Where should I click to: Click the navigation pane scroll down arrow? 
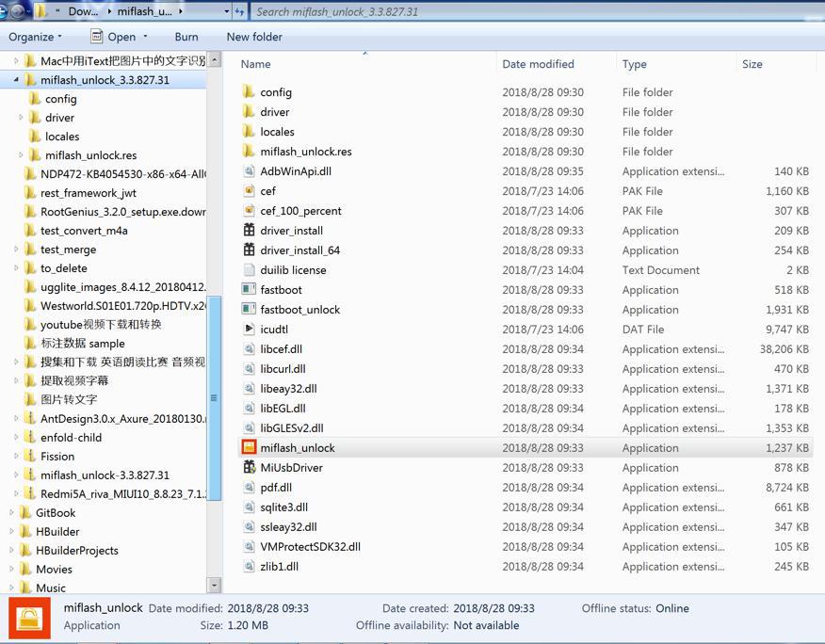click(x=214, y=585)
